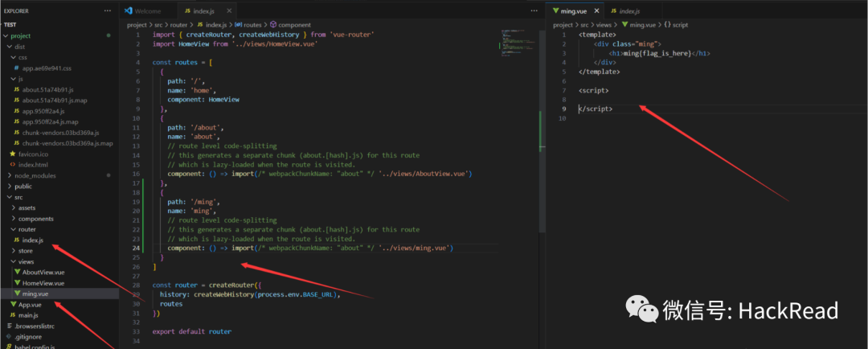Click 'routes' breadcrumb segment
Screen dimensions: 868x349
pyautogui.click(x=252, y=25)
